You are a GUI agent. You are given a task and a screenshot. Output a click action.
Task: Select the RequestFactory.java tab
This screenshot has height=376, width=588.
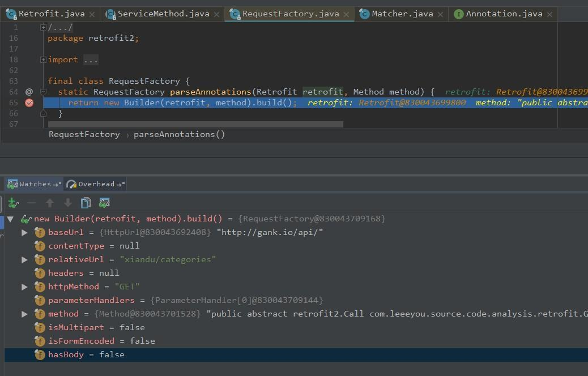pos(290,14)
